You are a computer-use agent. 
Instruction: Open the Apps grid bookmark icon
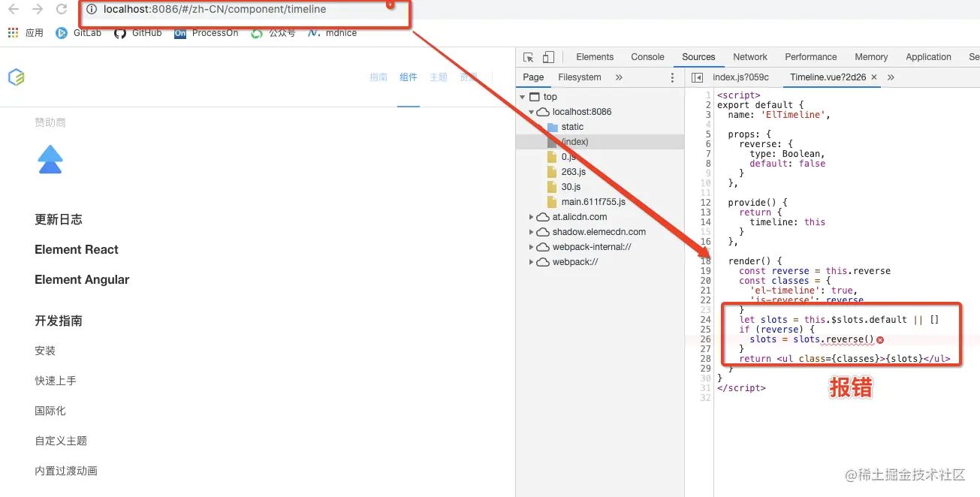click(x=12, y=33)
